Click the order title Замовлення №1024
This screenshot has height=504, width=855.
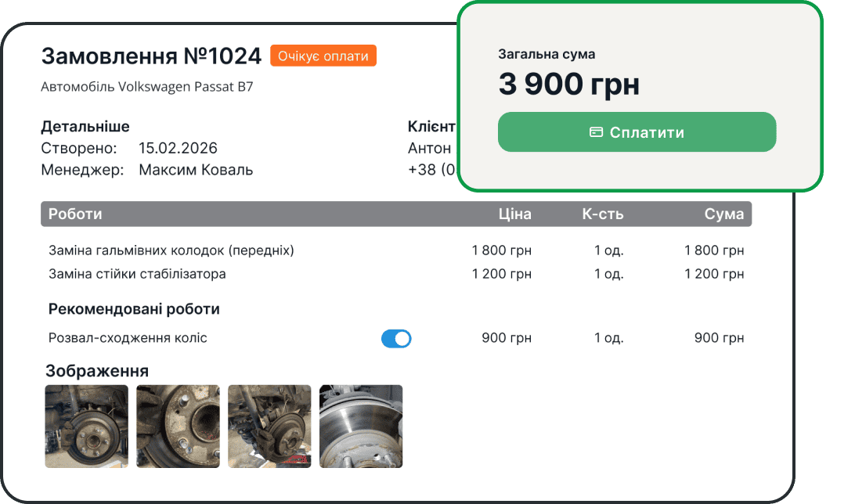point(152,56)
